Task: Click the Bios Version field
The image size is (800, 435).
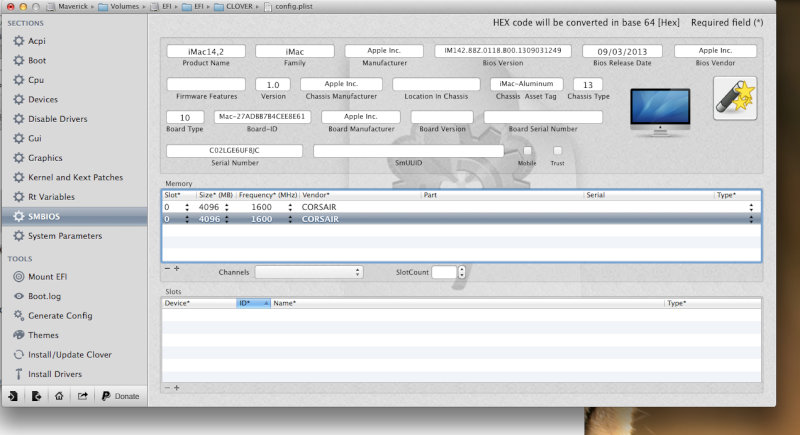Action: pos(503,51)
